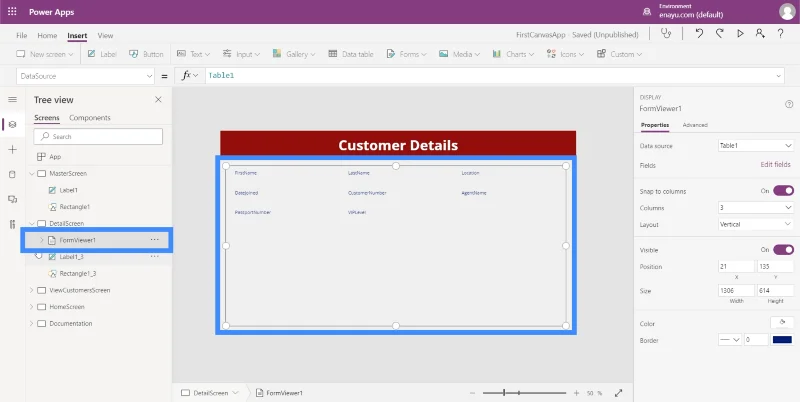Open the Color fill picker
Screen dimensions: 800x402
click(782, 323)
